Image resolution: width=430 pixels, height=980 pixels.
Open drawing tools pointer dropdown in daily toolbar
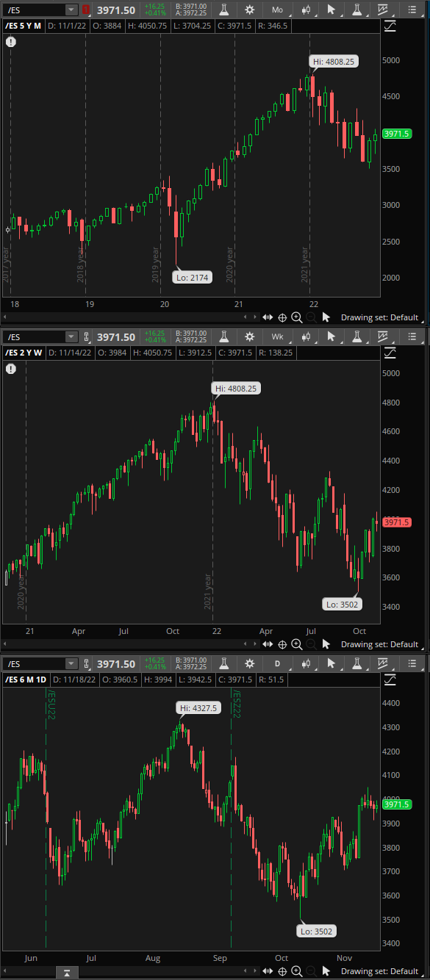(x=333, y=663)
